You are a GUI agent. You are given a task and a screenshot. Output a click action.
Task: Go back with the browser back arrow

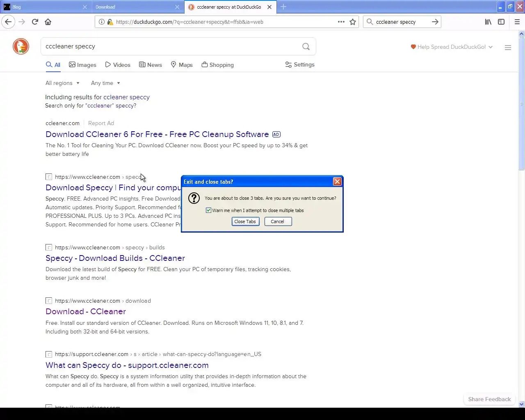8,22
